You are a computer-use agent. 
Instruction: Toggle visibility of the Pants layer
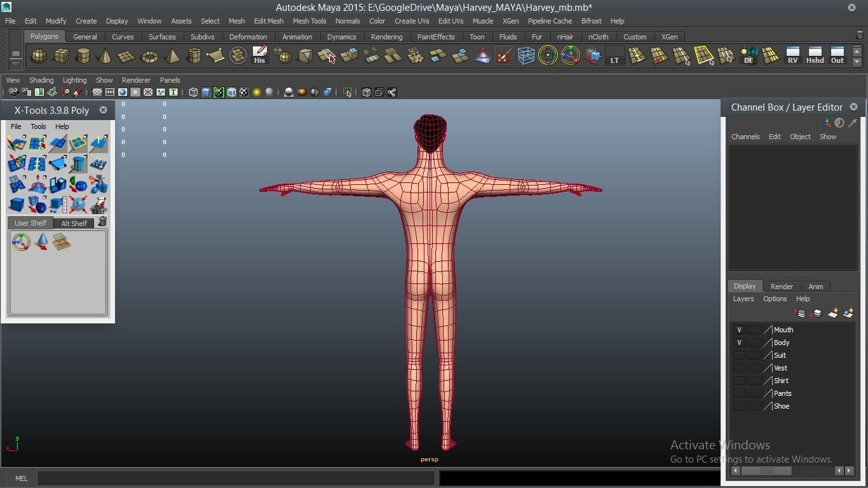click(739, 393)
